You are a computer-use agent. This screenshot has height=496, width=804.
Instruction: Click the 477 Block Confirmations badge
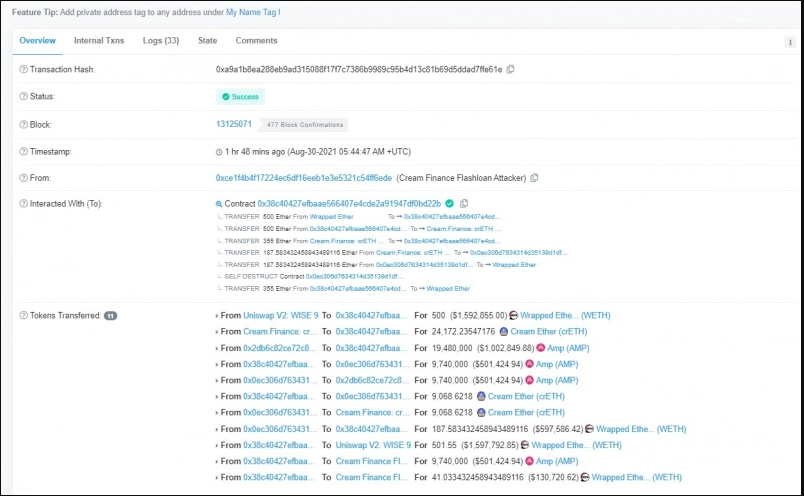(x=303, y=125)
